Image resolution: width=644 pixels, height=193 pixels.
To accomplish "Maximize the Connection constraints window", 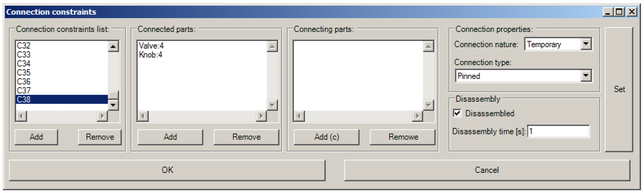I will (x=619, y=12).
